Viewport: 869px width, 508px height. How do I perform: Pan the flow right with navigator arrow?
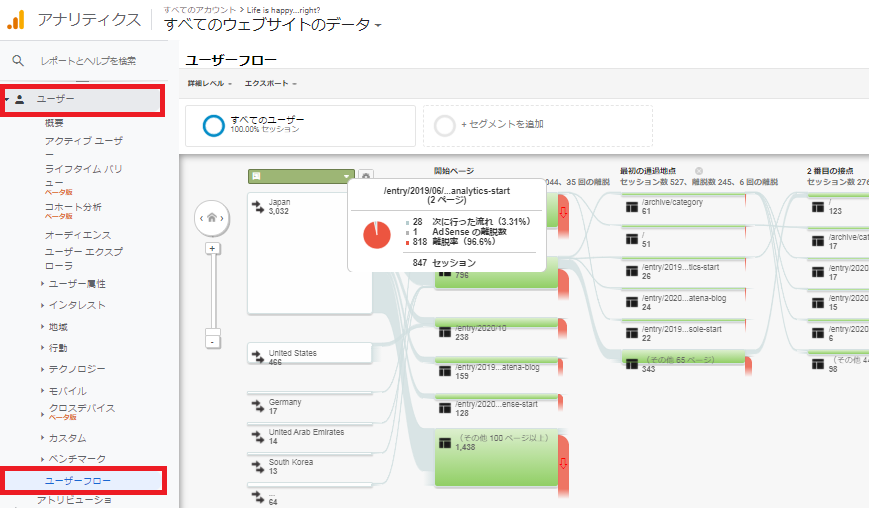tap(222, 218)
